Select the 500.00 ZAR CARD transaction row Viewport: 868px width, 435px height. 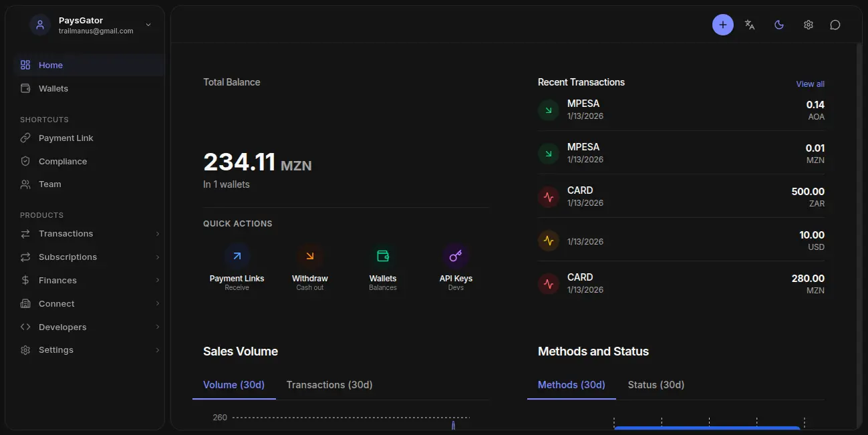point(681,196)
